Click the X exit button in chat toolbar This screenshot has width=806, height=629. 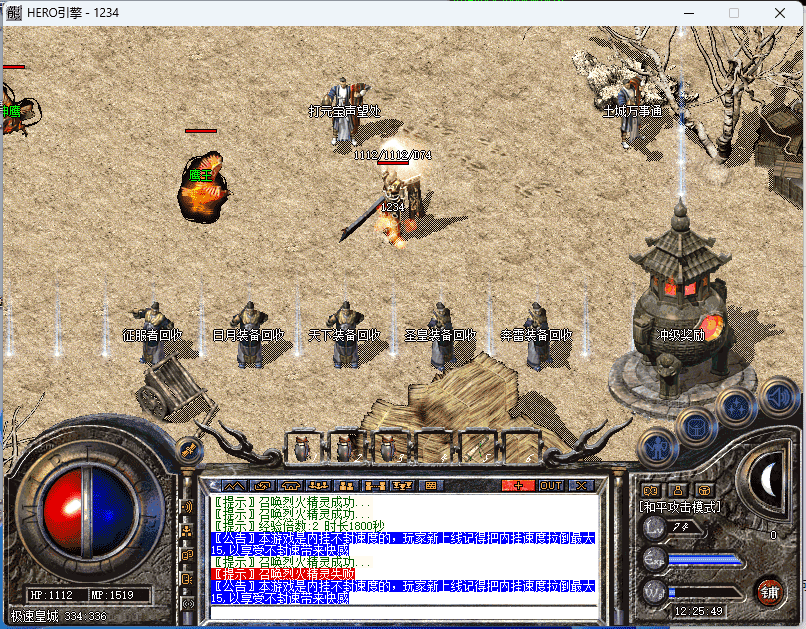click(581, 486)
